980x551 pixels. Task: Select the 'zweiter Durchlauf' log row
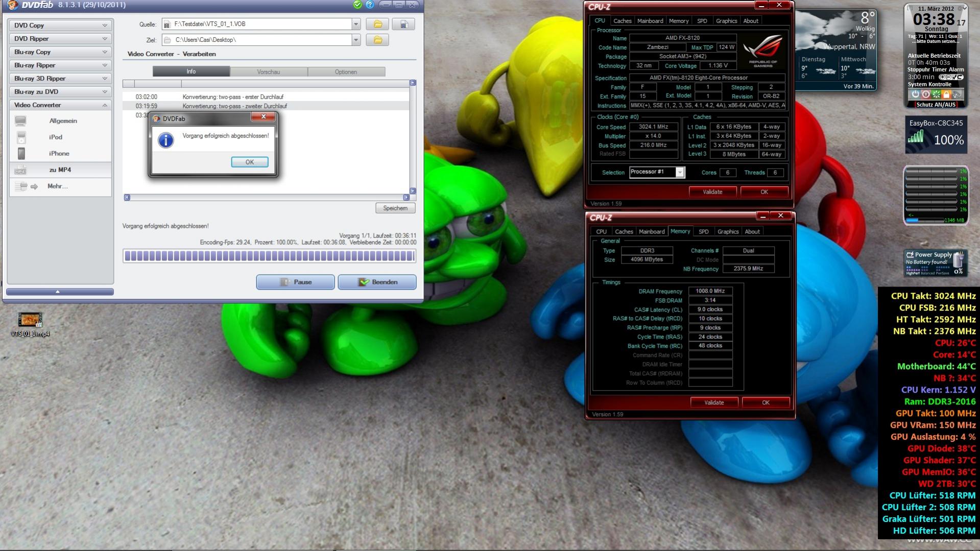click(x=266, y=106)
